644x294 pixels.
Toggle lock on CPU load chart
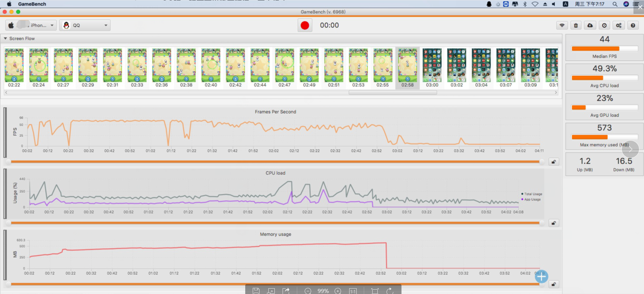[x=554, y=223]
